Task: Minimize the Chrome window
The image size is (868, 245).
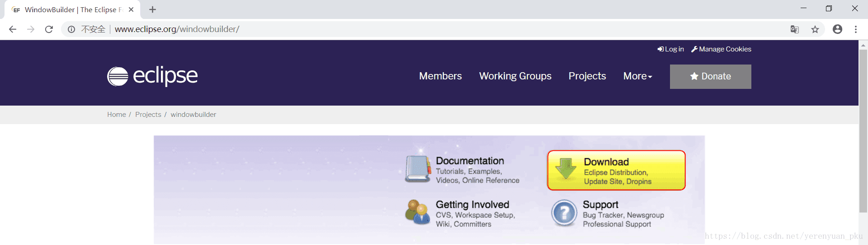Action: (x=803, y=9)
